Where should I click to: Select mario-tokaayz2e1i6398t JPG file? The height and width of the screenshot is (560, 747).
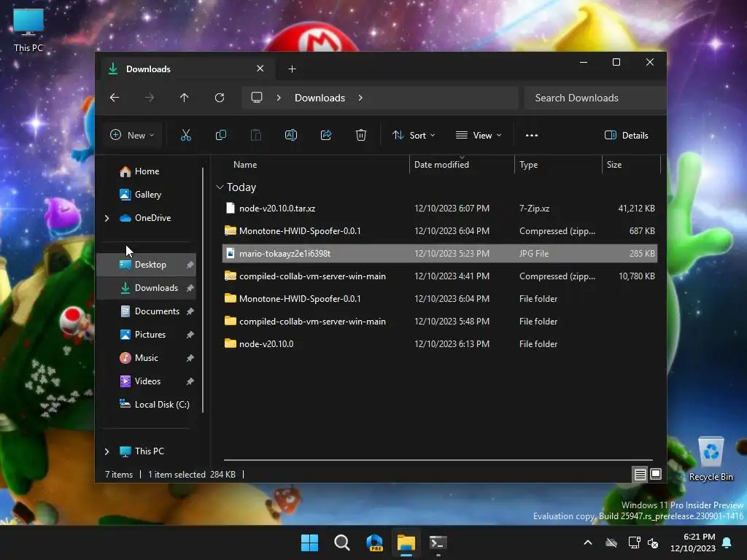coord(440,253)
